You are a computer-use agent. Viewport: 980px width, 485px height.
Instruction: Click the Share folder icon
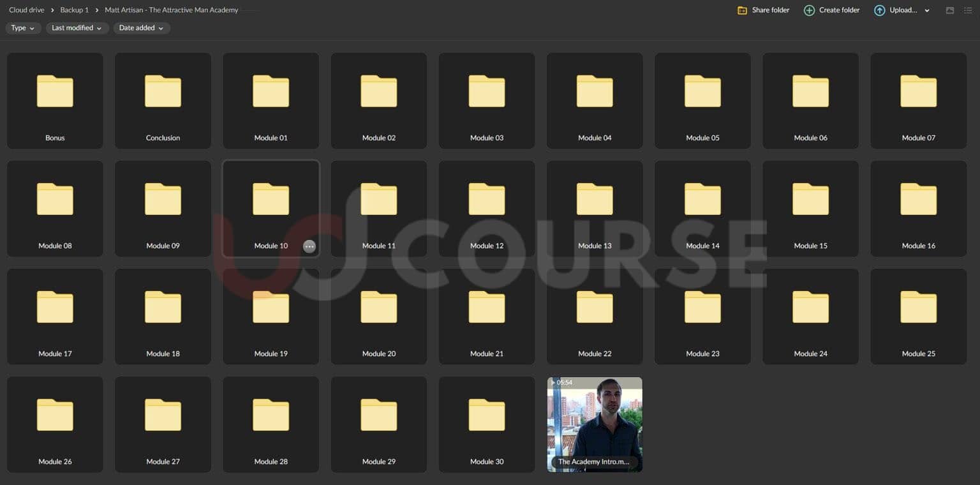tap(742, 10)
